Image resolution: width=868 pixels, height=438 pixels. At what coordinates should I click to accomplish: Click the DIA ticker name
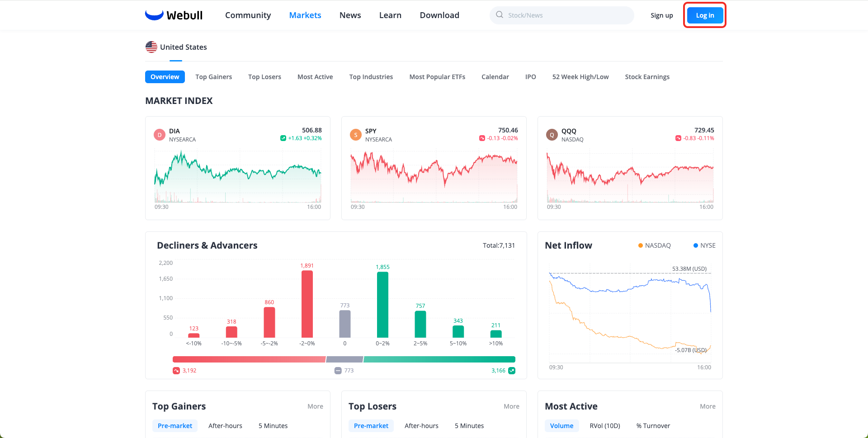point(175,131)
